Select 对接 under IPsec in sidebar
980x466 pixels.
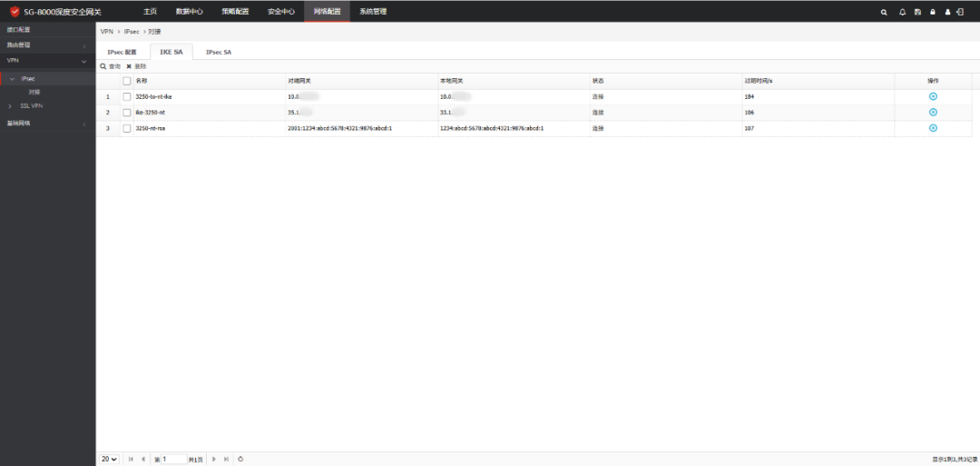point(34,92)
